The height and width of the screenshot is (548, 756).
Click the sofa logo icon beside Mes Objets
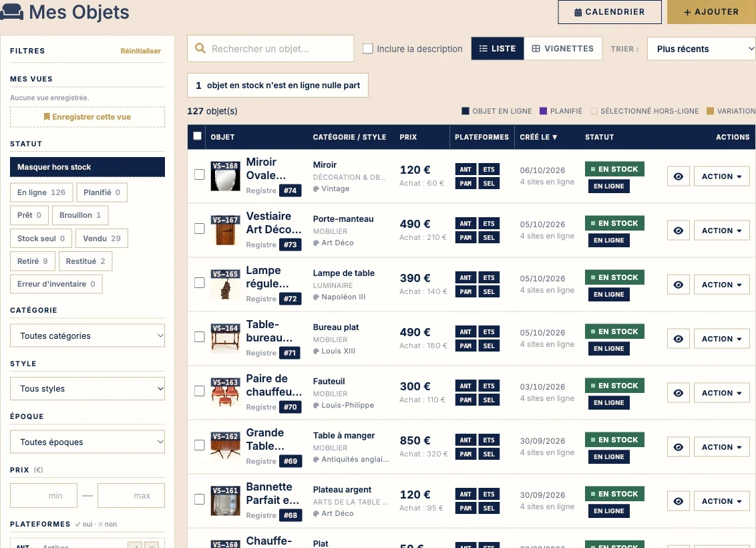[11, 12]
